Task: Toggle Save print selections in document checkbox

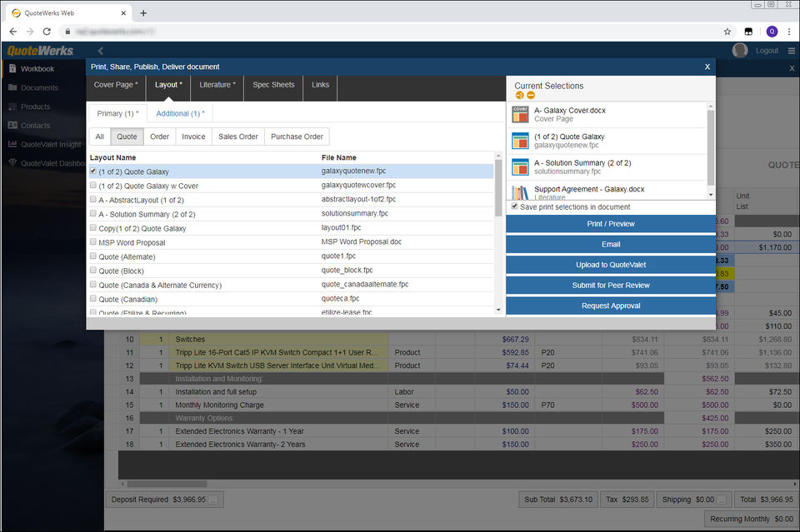Action: 514,206
